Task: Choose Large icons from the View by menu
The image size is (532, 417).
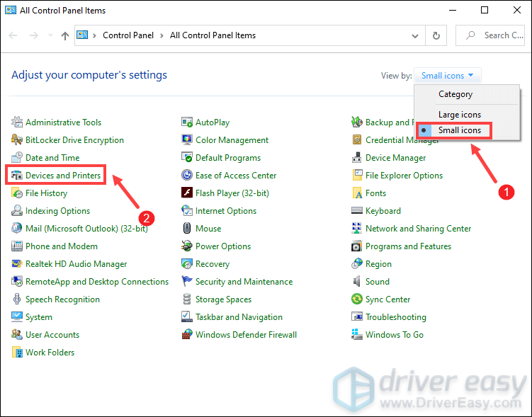Action: click(459, 115)
